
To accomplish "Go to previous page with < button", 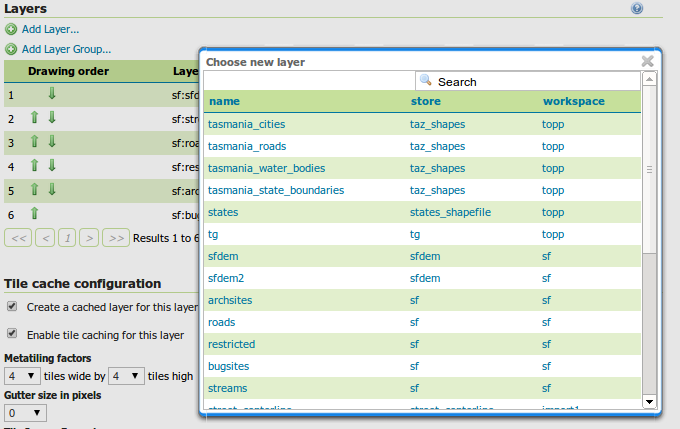I will [x=45, y=238].
